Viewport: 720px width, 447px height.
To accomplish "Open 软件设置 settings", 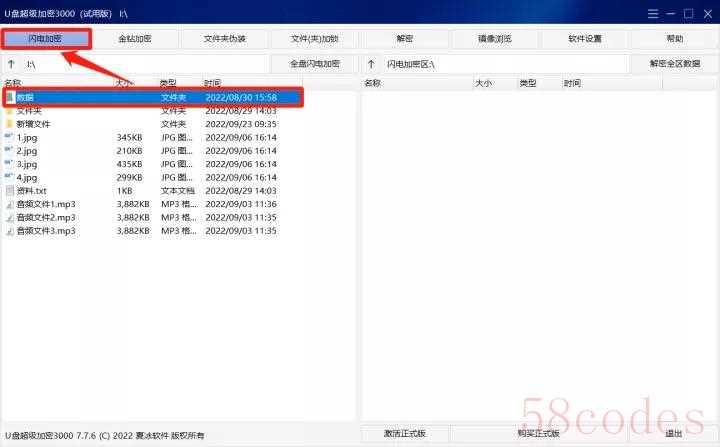I will (585, 39).
